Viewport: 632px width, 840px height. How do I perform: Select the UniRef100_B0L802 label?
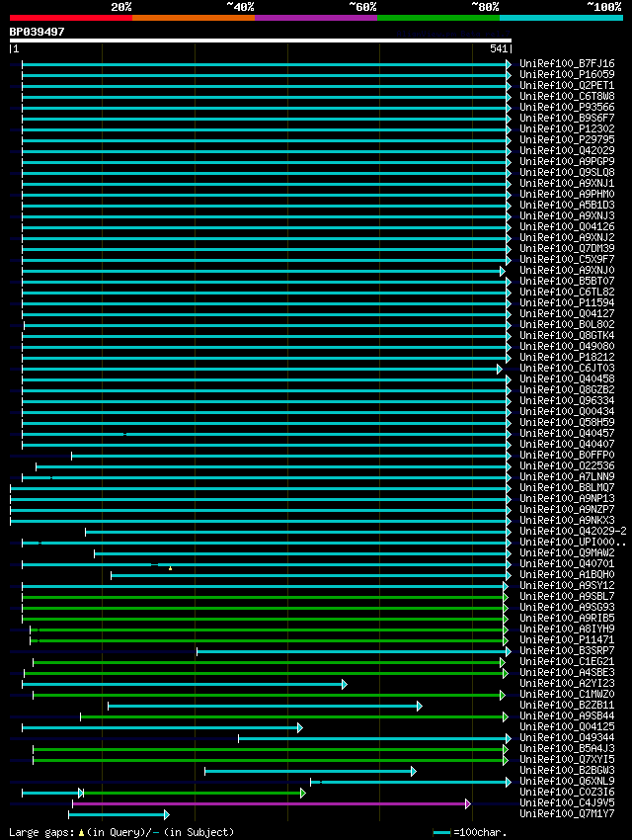[567, 325]
